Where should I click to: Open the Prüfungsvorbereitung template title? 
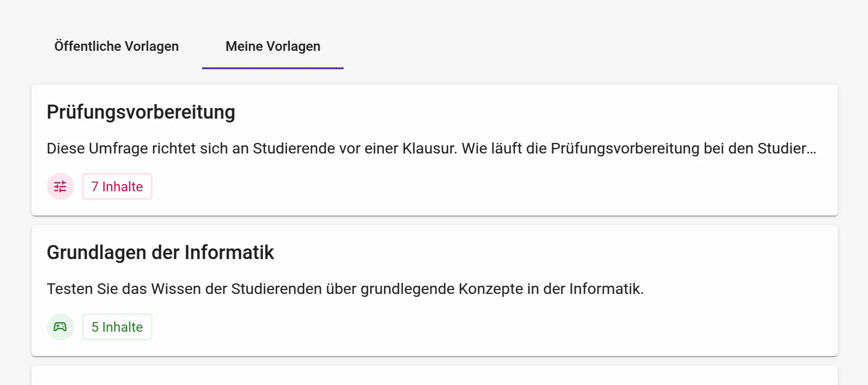[x=141, y=112]
